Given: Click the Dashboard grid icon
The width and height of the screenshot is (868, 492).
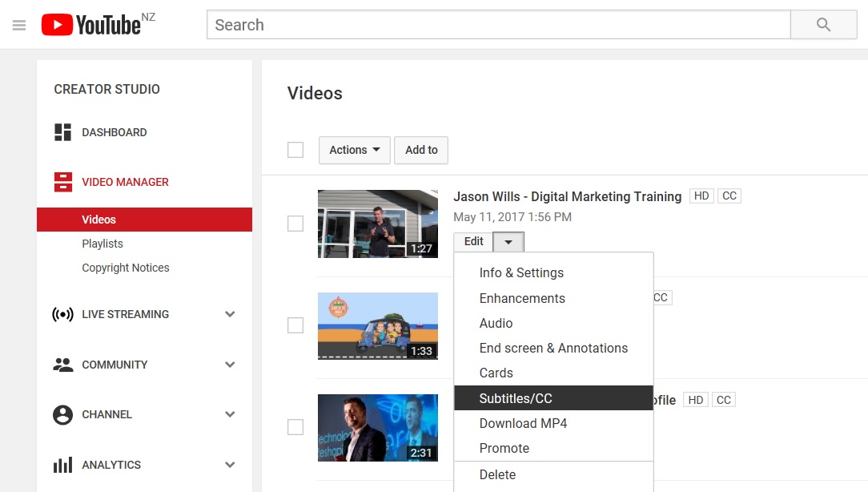Looking at the screenshot, I should [x=62, y=132].
